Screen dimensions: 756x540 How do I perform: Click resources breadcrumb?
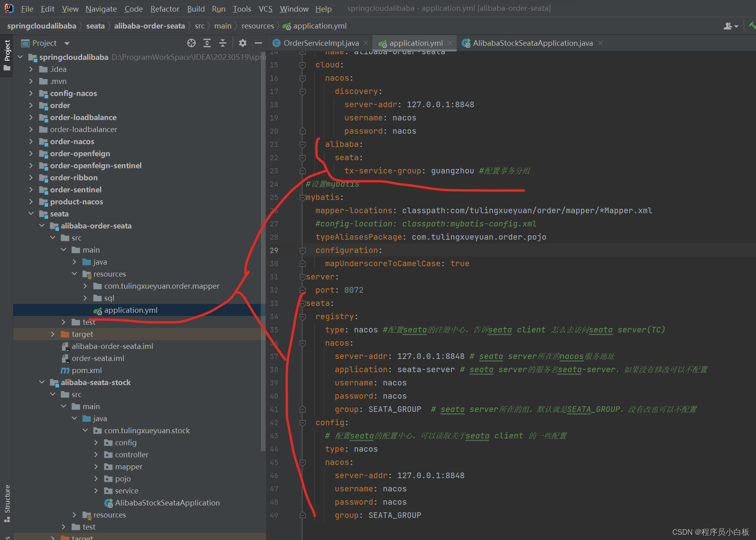tap(258, 26)
